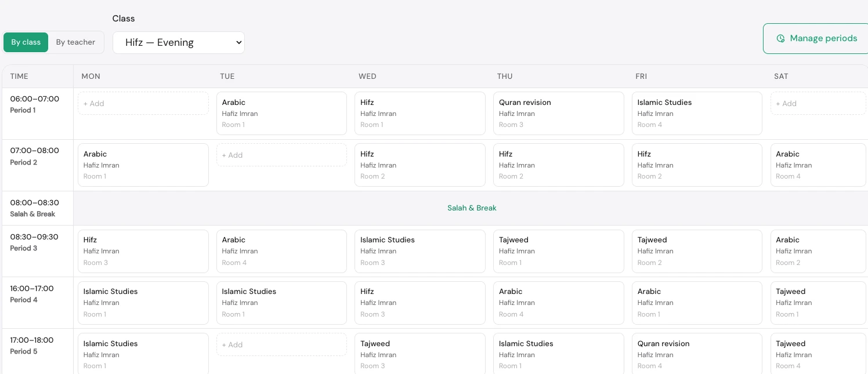Viewport: 868px width, 374px height.
Task: Click the TUE column header
Action: [x=227, y=77]
